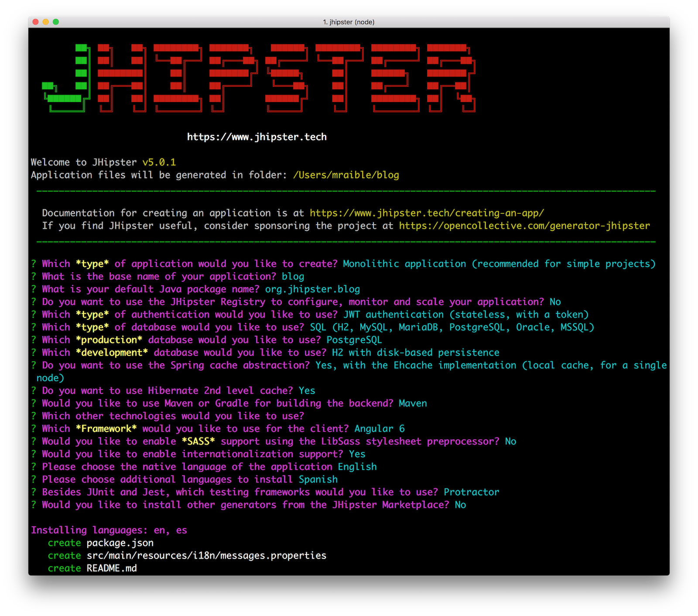Click the base name answer 'blog'
698x616 pixels.
[x=293, y=276]
